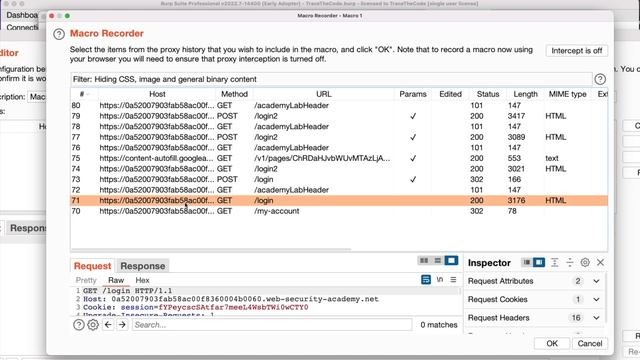Viewport: 640px width, 360px height.
Task: Switch to the Response tab
Action: (142, 266)
